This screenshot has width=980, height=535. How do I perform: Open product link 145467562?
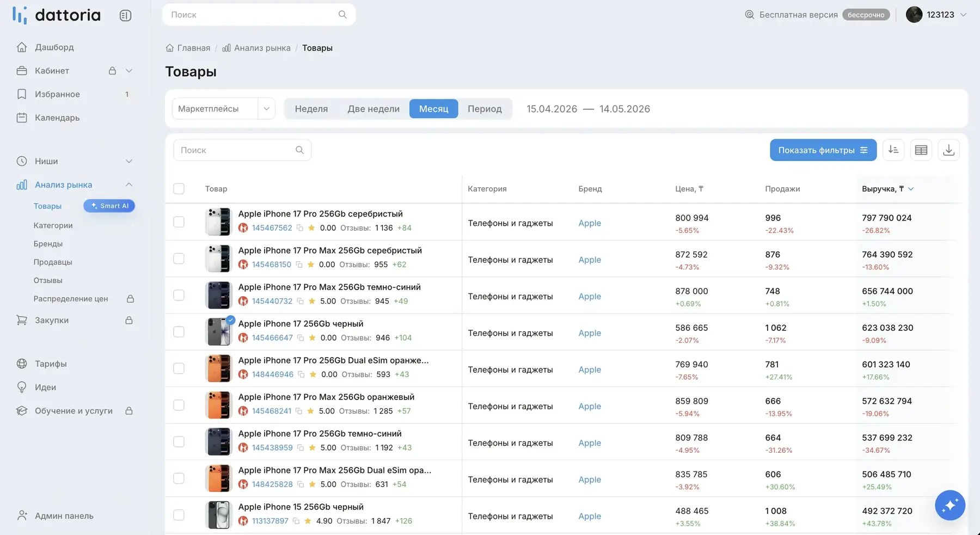pos(272,228)
